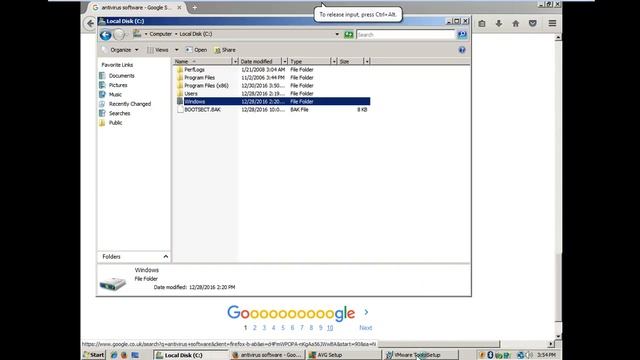Open Name column filter dropdown

point(235,61)
